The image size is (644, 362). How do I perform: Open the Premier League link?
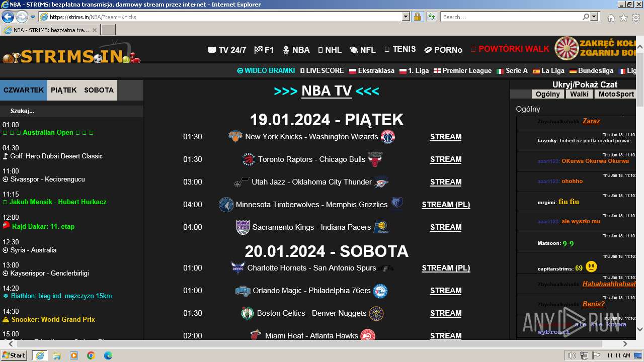pyautogui.click(x=462, y=71)
